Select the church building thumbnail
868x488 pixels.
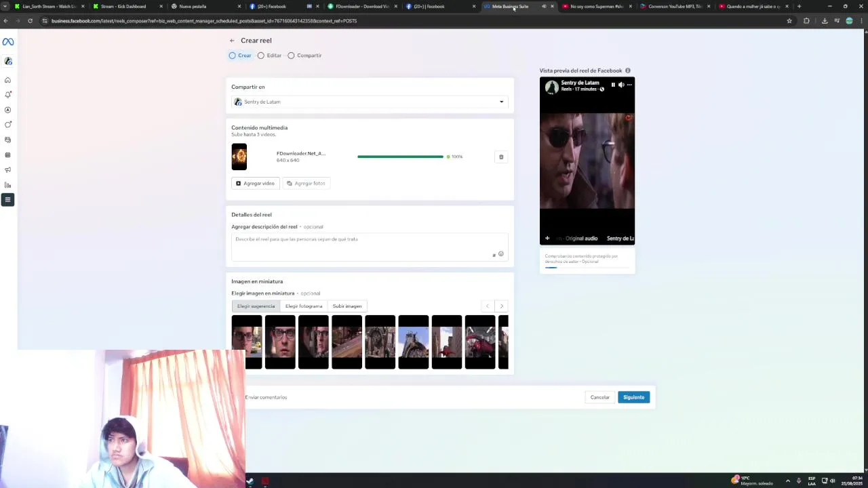tap(380, 342)
